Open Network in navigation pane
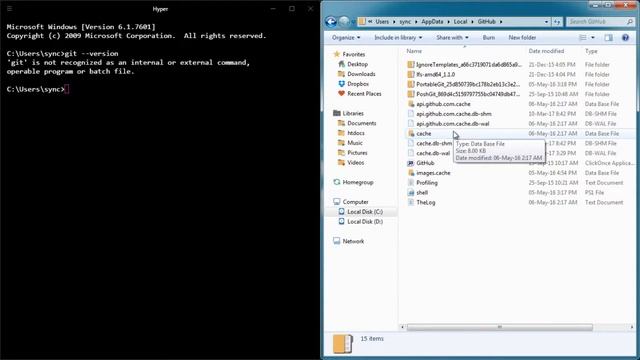The width and height of the screenshot is (640, 360). click(349, 241)
